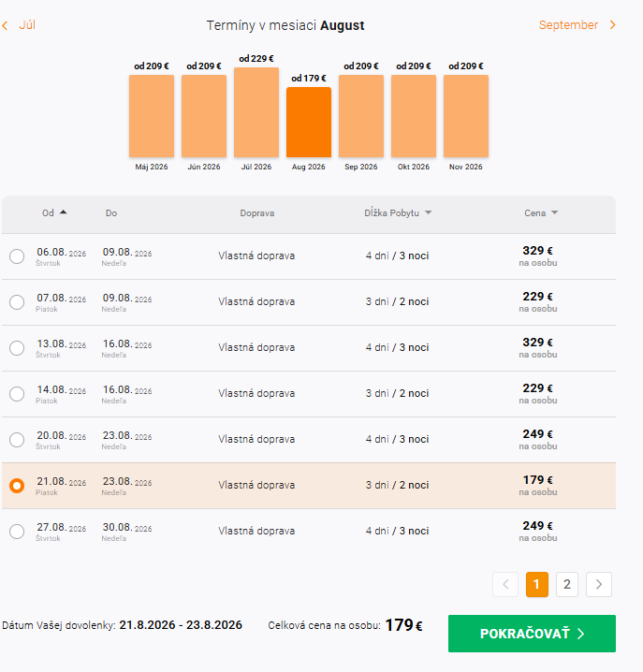The width and height of the screenshot is (643, 672).
Task: Select the Júl 2026 bar in chart
Action: (x=256, y=113)
